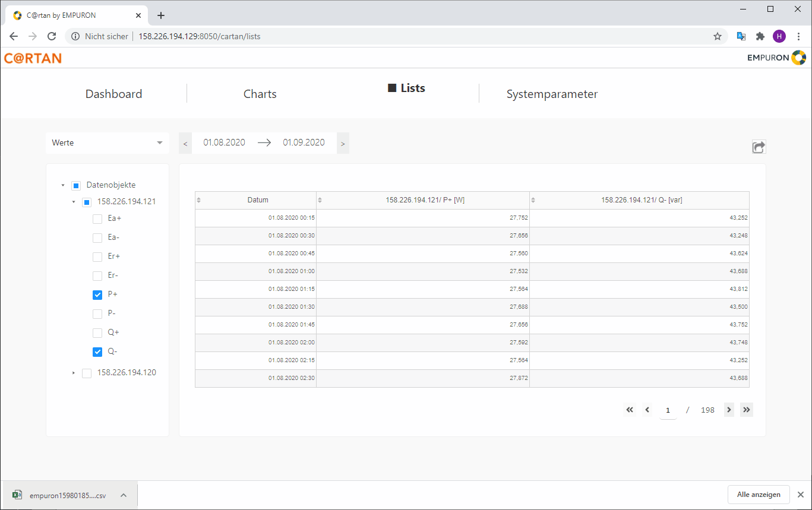Image resolution: width=812 pixels, height=510 pixels.
Task: Open the translate page icon
Action: 741,36
